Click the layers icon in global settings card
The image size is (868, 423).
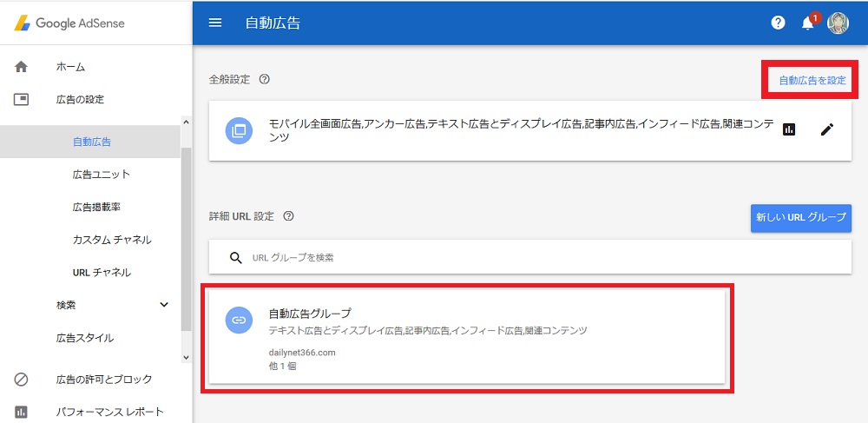(239, 130)
